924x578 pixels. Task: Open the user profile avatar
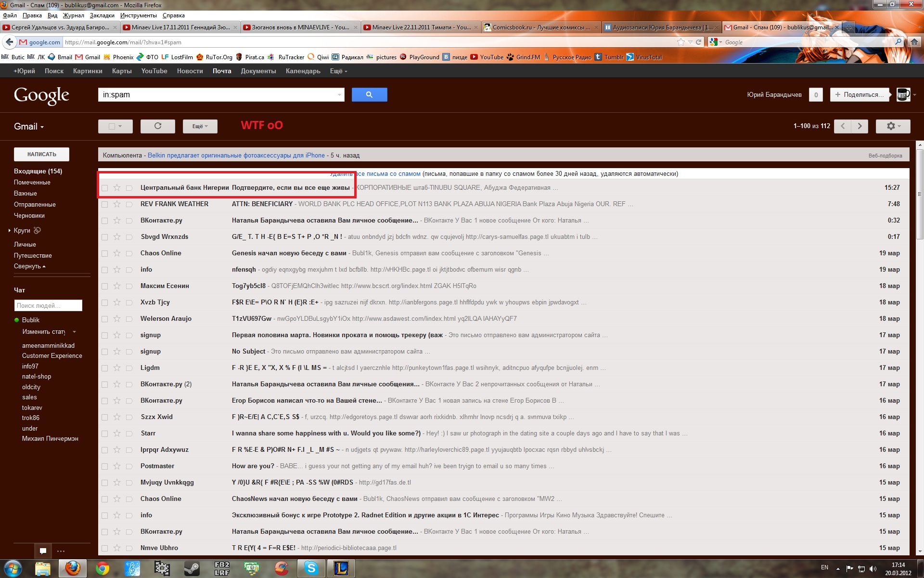point(903,94)
